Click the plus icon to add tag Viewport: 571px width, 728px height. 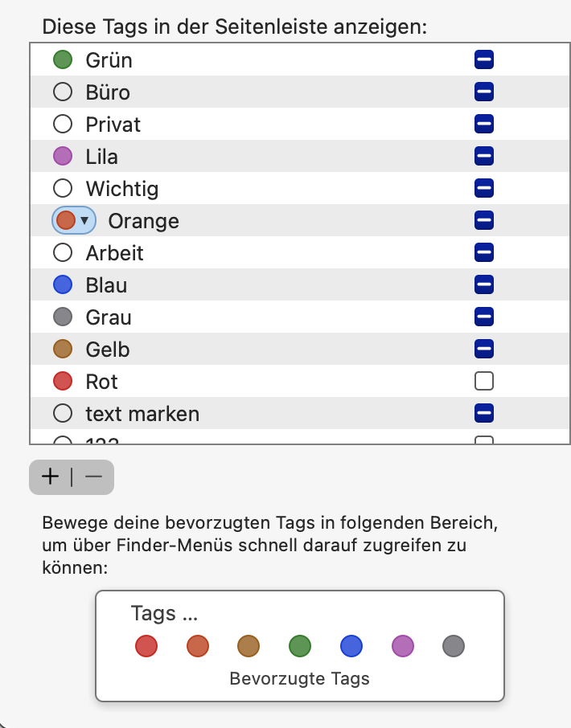[x=51, y=476]
